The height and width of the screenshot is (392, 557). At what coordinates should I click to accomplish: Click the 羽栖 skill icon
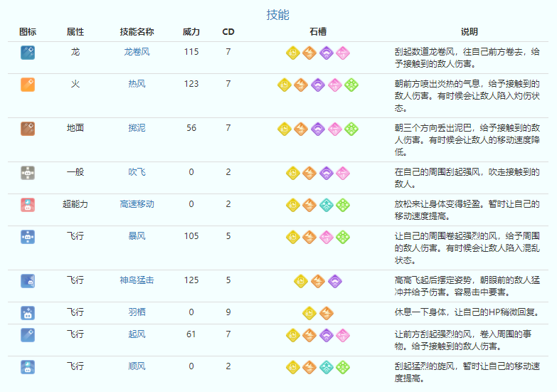pos(28,313)
